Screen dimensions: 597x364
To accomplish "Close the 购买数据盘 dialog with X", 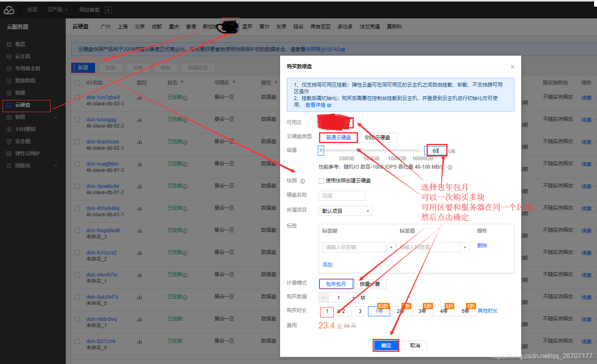I will (512, 67).
